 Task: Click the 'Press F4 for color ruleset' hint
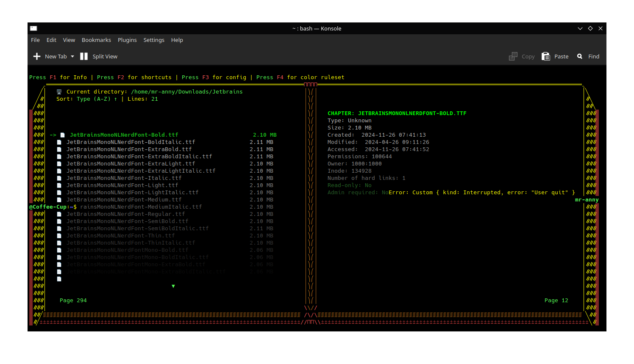click(x=300, y=77)
